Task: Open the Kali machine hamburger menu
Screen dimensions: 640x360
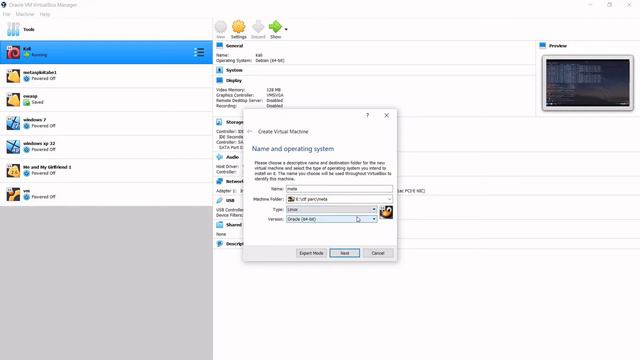Action: (199, 52)
